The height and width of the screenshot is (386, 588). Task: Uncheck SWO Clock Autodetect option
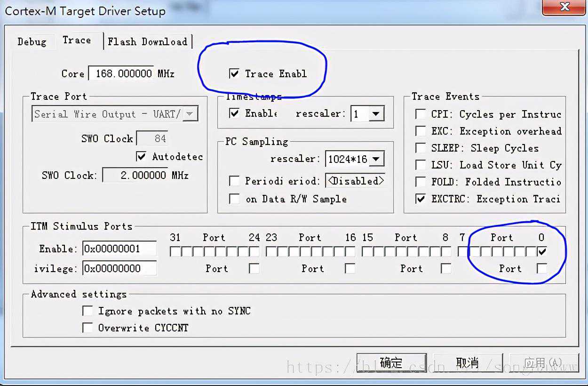141,156
